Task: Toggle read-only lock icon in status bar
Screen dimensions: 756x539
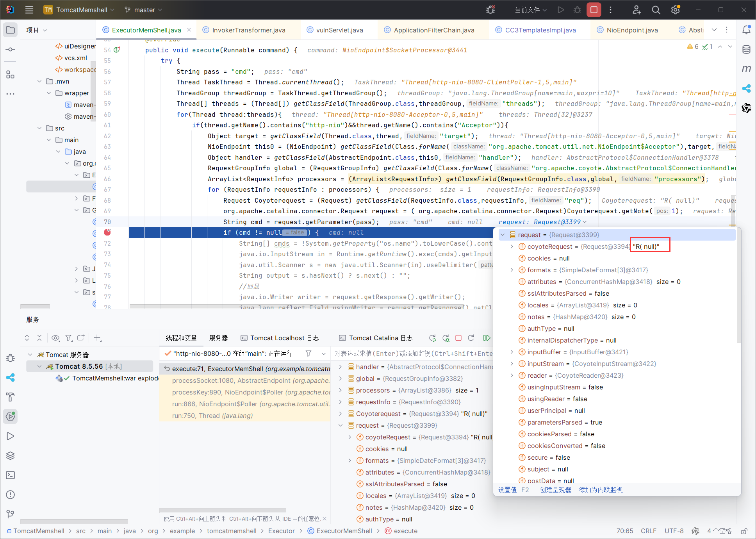Action: 744,531
